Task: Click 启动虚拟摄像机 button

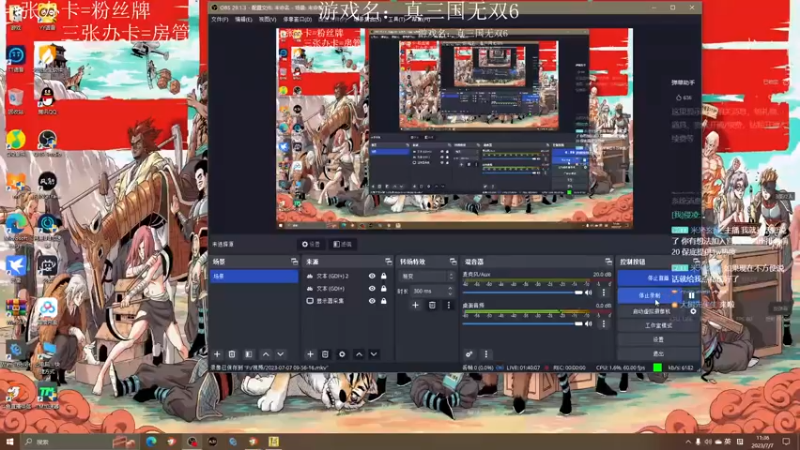Action: coord(652,311)
